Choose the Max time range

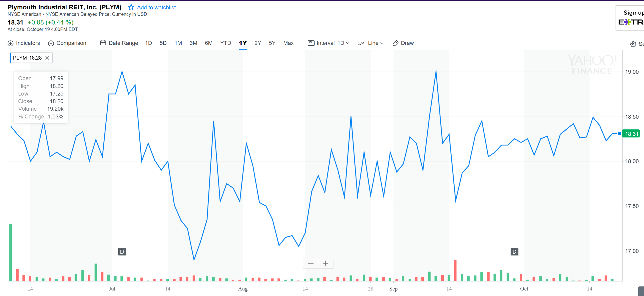pyautogui.click(x=288, y=43)
